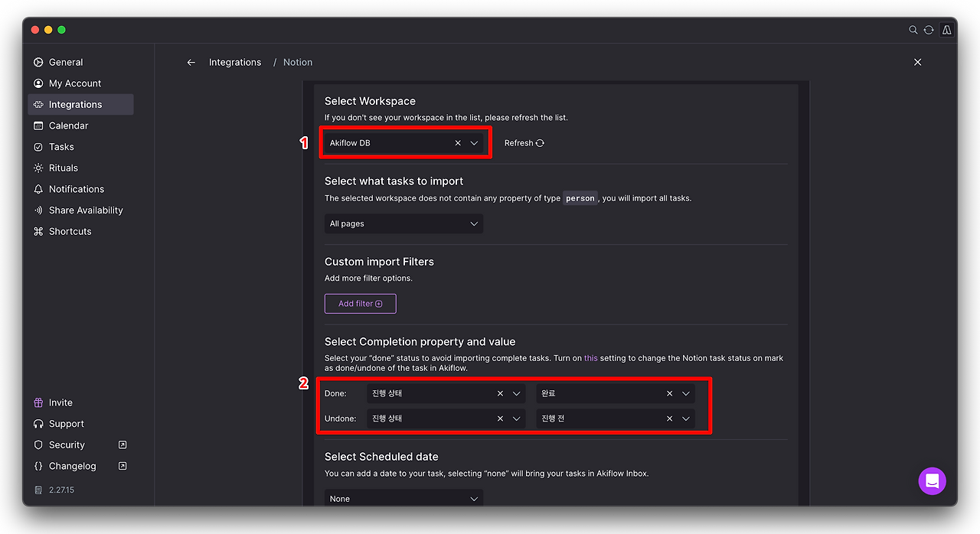Open My Account settings section
The image size is (980, 534).
(80, 83)
